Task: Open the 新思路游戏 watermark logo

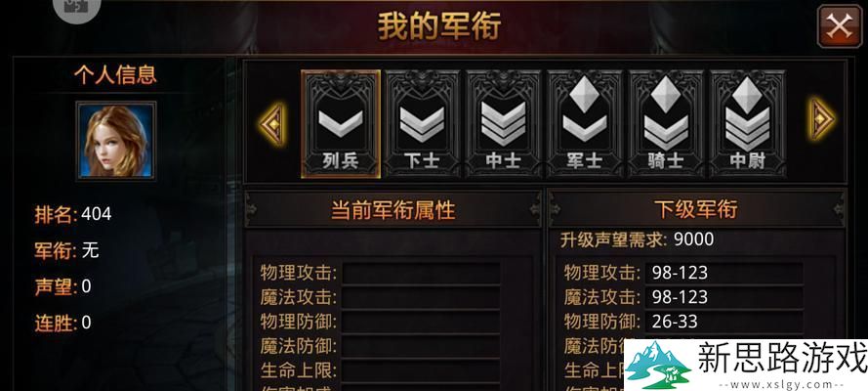Action: pyautogui.click(x=746, y=365)
